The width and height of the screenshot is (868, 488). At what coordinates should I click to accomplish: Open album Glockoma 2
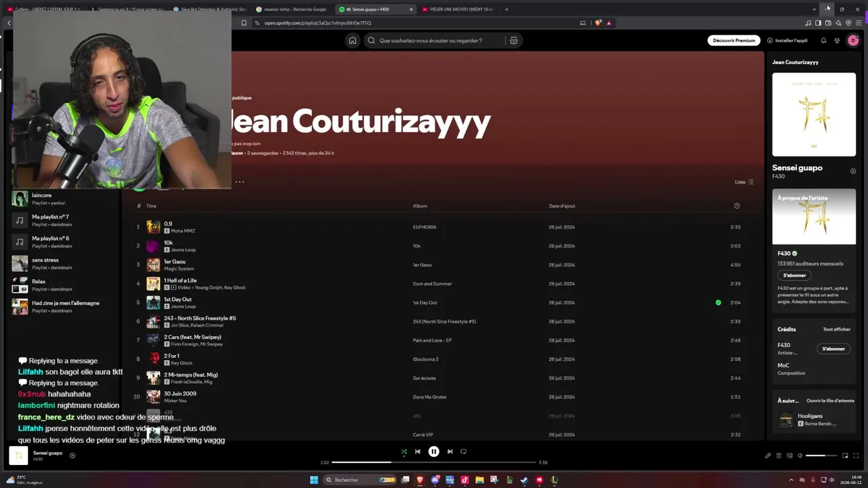(x=426, y=359)
